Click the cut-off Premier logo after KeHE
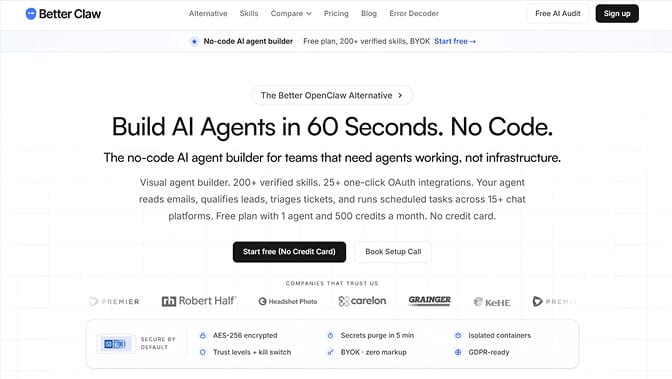This screenshot has height=379, width=672. [x=554, y=301]
